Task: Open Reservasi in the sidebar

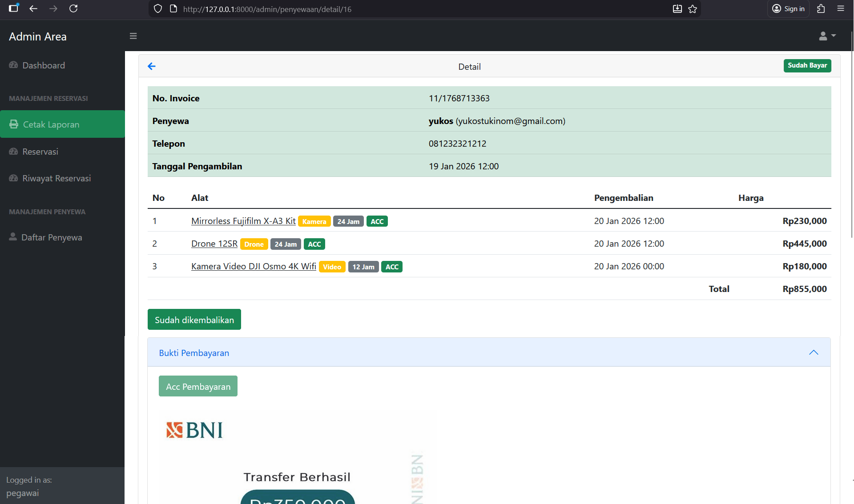Action: pyautogui.click(x=62, y=152)
